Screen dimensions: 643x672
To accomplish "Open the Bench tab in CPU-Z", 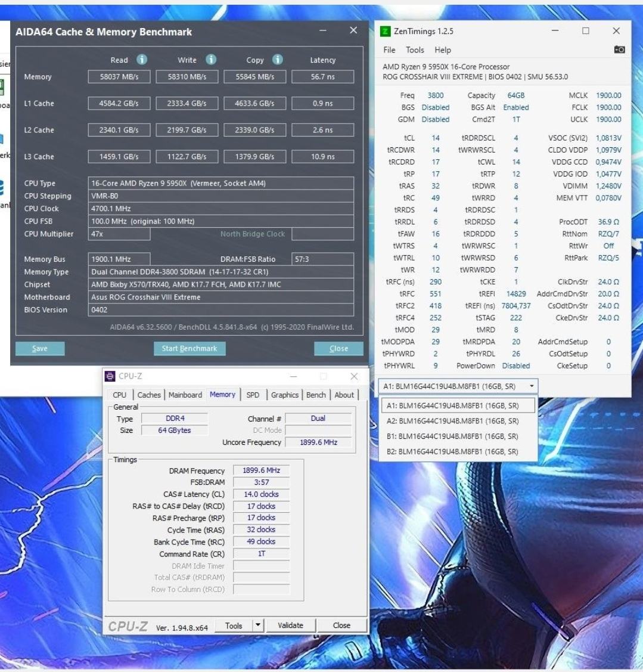I will 316,395.
